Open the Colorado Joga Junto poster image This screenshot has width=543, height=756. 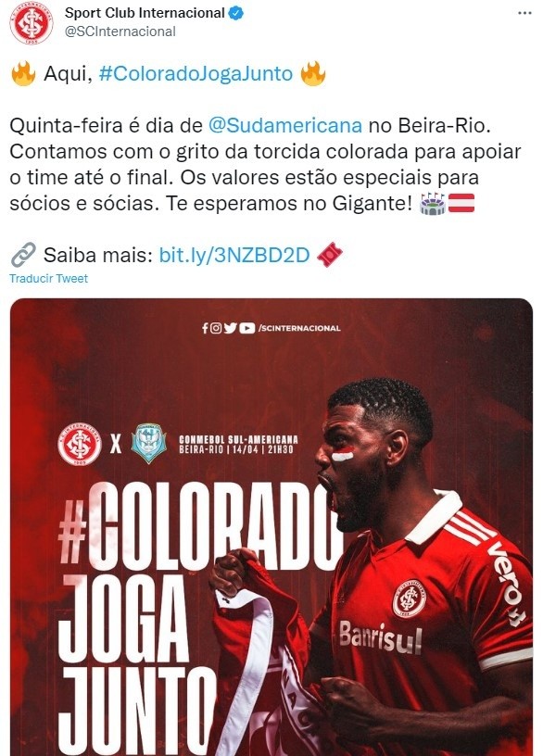click(x=271, y=527)
